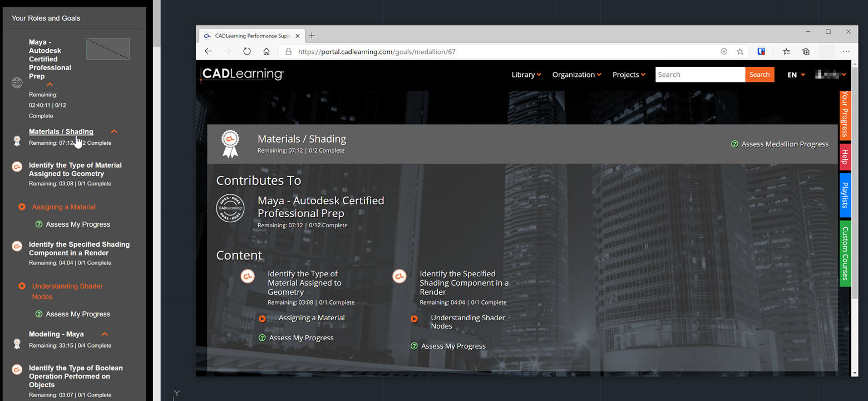Open the Organization dropdown menu

click(576, 75)
